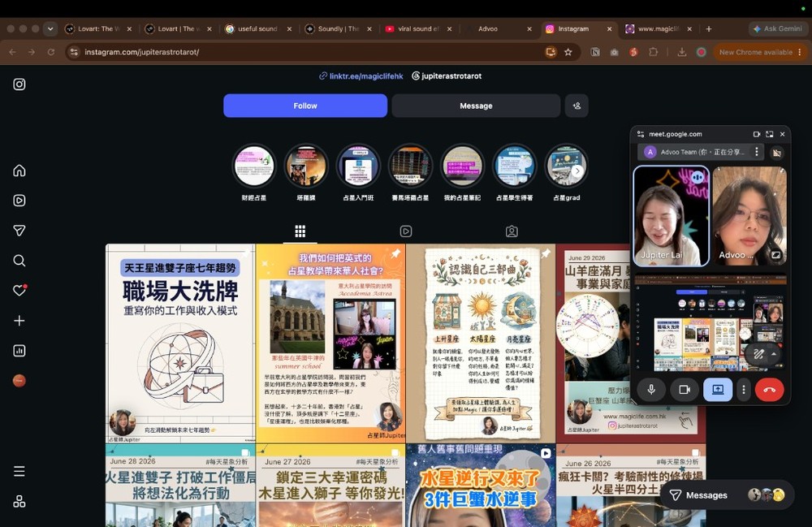Image resolution: width=812 pixels, height=527 pixels.
Task: Follow the jupiterastrotarot account
Action: 305,106
